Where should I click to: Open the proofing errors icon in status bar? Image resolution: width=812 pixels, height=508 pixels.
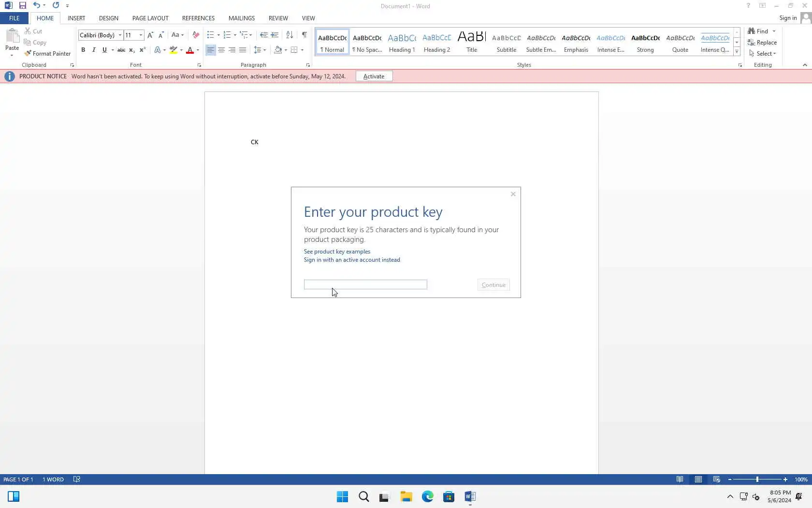pos(77,479)
